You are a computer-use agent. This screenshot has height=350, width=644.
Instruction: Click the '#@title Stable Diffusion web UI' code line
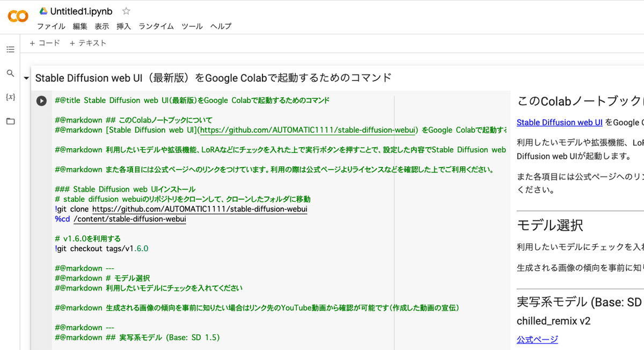pos(192,100)
